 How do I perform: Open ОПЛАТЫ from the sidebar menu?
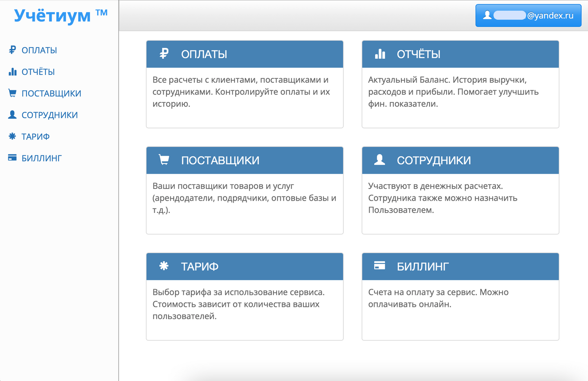[39, 50]
